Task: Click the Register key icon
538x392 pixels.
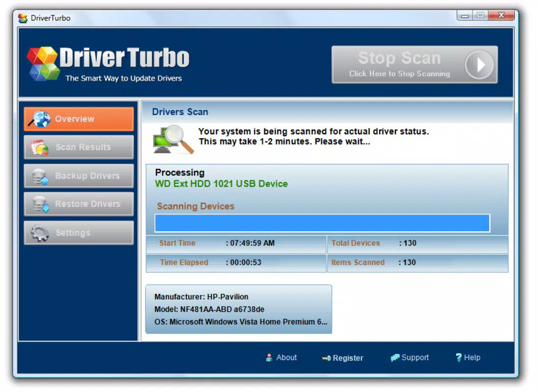Action: (326, 358)
